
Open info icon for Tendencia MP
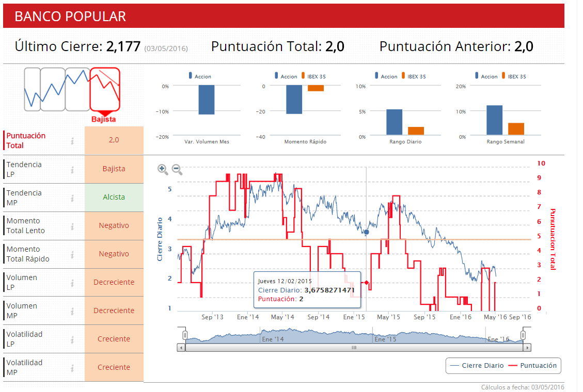(x=72, y=198)
